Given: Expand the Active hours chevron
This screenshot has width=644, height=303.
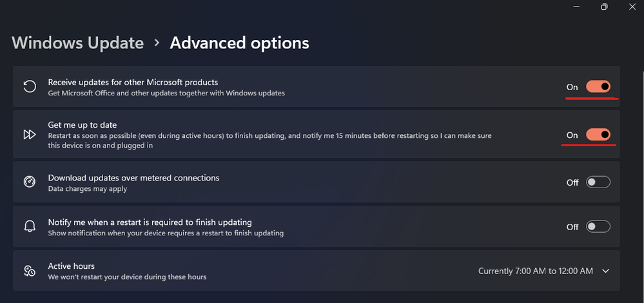Looking at the screenshot, I should coord(605,271).
